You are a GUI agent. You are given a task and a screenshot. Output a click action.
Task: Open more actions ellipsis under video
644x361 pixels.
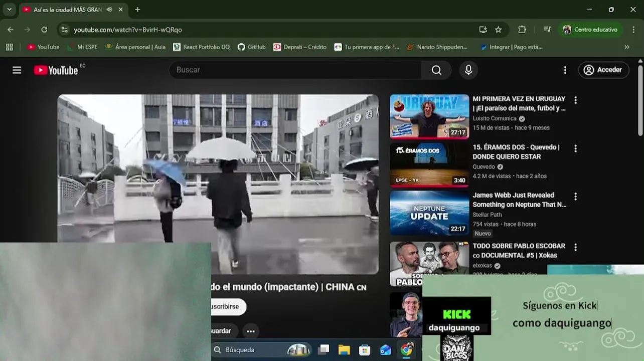pos(251,331)
